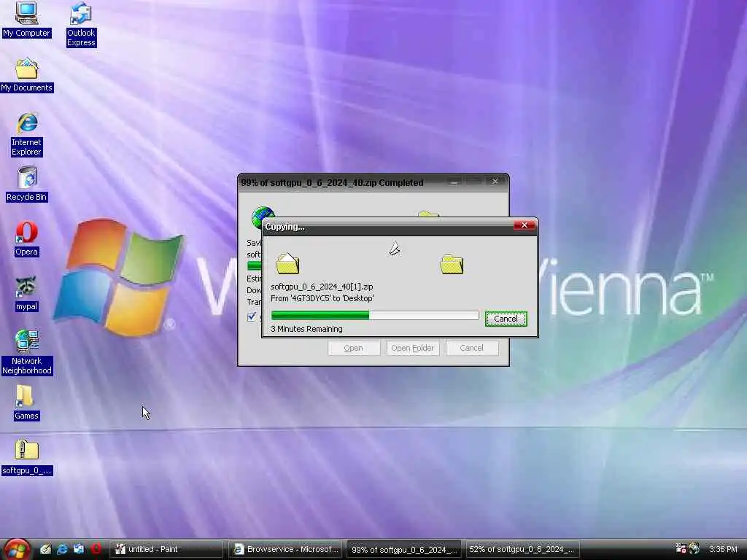Viewport: 747px width, 560px height.
Task: Switch to untitled - Paint taskbar item
Action: tap(166, 549)
